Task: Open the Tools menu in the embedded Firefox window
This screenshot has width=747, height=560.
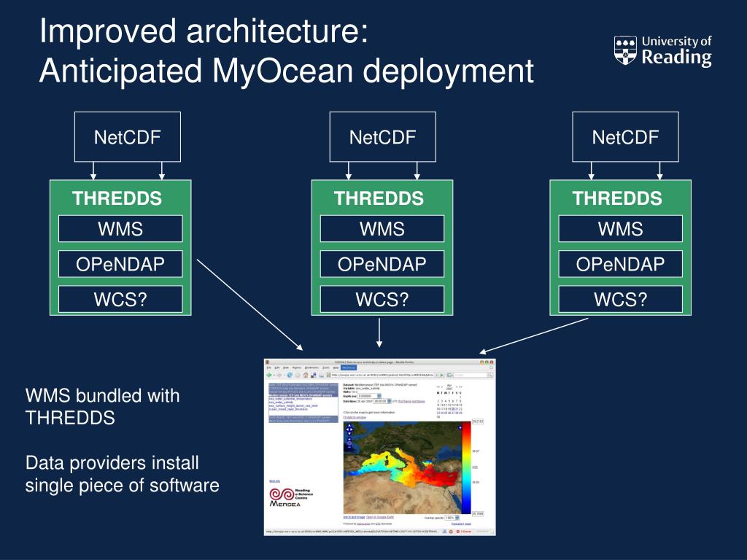Action: pyautogui.click(x=326, y=367)
